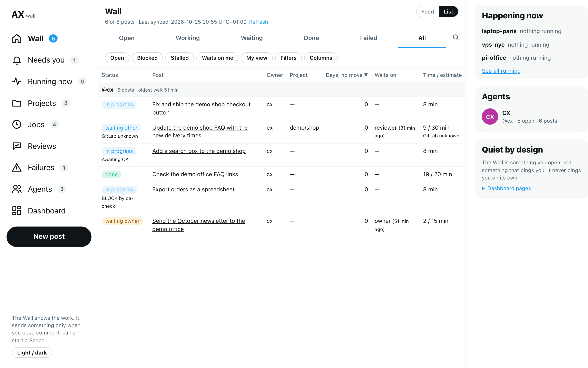Viewport: 588px width, 368px height.
Task: Click the green done status badge
Action: click(111, 174)
